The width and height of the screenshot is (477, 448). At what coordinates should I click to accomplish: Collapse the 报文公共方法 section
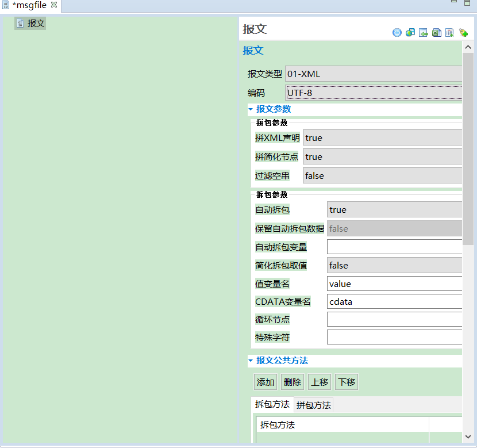point(251,361)
